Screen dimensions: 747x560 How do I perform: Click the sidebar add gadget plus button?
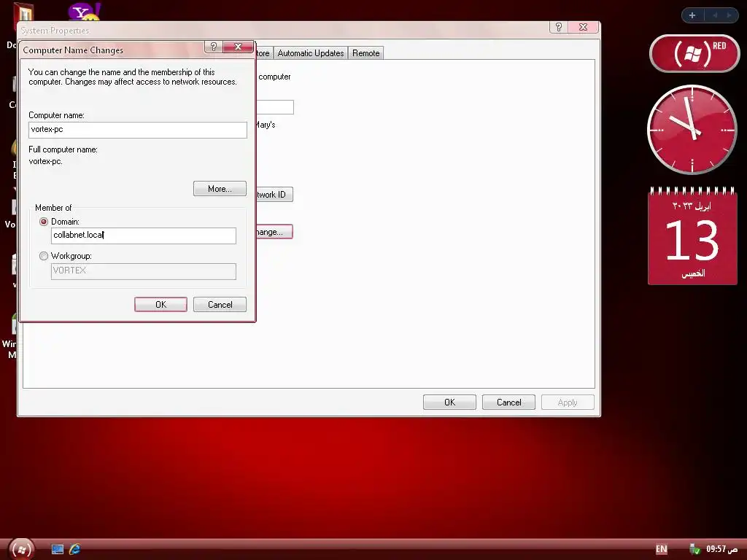(692, 15)
